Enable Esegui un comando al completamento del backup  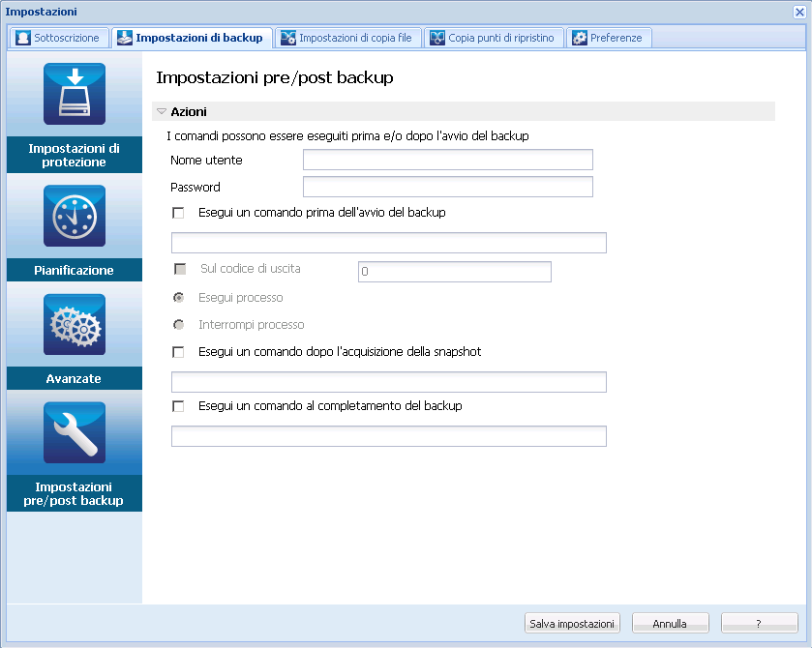178,406
